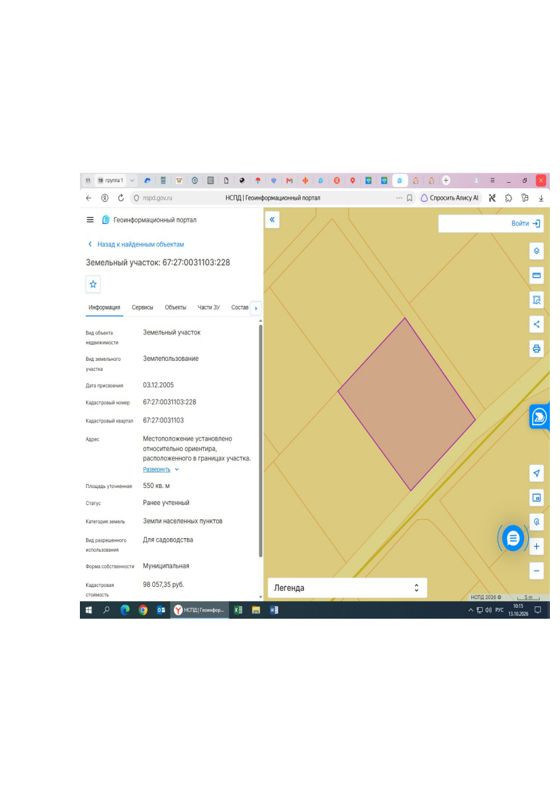Click the Для садоводства permitted use value
560x792 pixels.
click(x=168, y=540)
